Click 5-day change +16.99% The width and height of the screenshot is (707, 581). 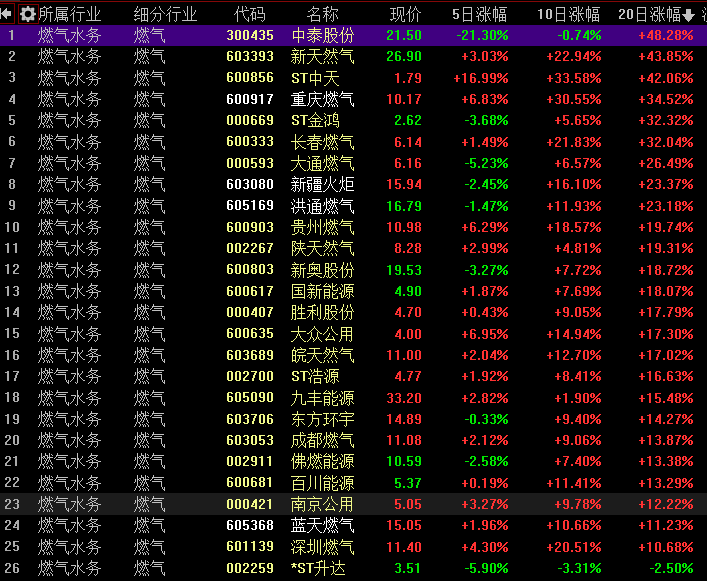[x=481, y=78]
